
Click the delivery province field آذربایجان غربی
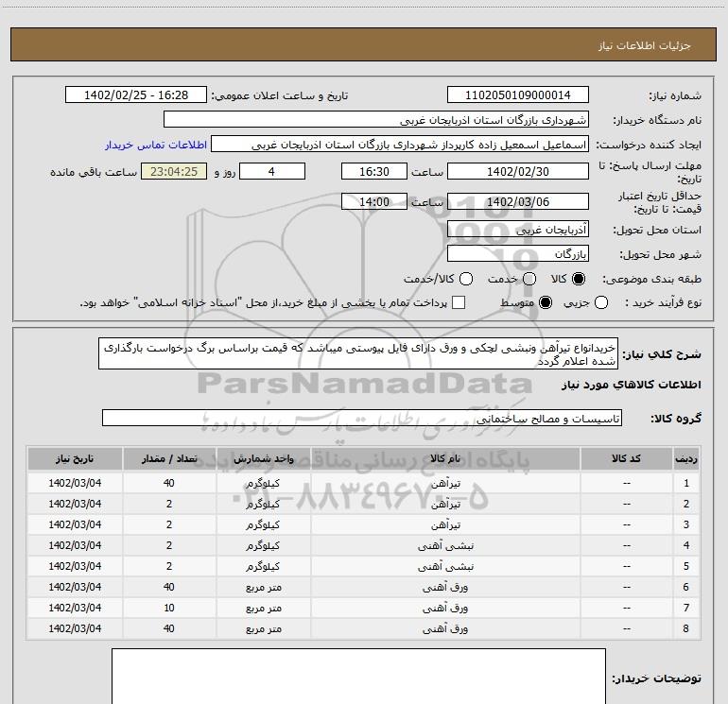[x=518, y=230]
